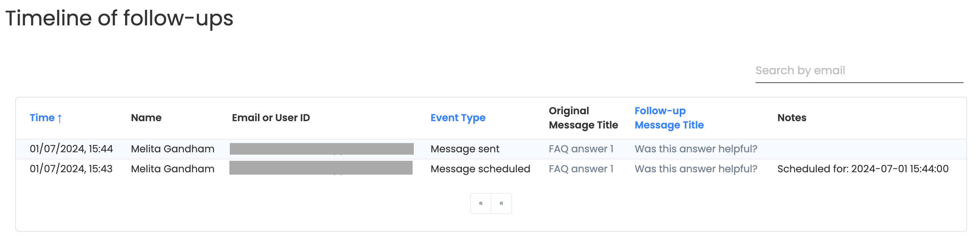This screenshot has height=240, width=980.
Task: Open FAQ answer 1 in Message scheduled row
Action: [581, 169]
